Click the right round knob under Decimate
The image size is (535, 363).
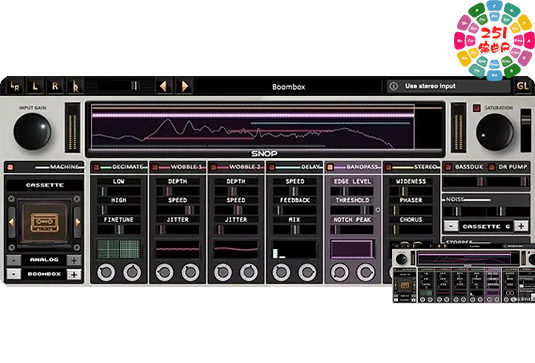[132, 272]
